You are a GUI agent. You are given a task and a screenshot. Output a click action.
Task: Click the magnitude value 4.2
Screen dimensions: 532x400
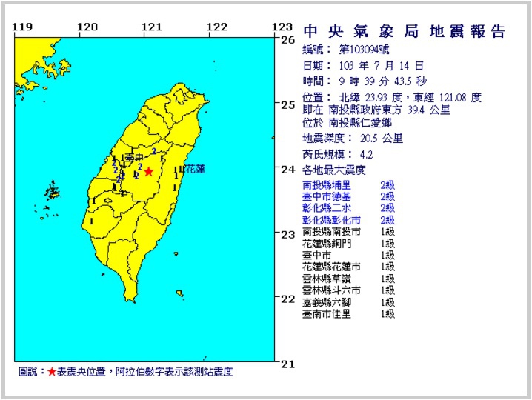pyautogui.click(x=366, y=155)
